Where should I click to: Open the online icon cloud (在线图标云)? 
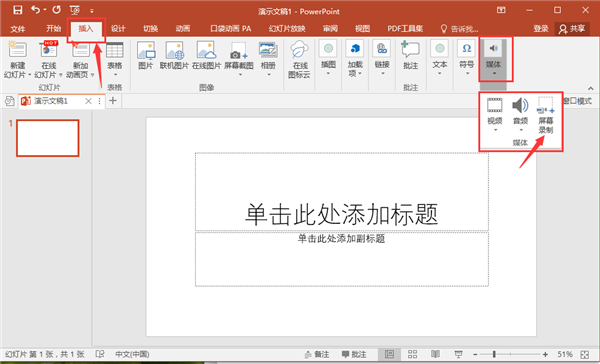pos(299,60)
